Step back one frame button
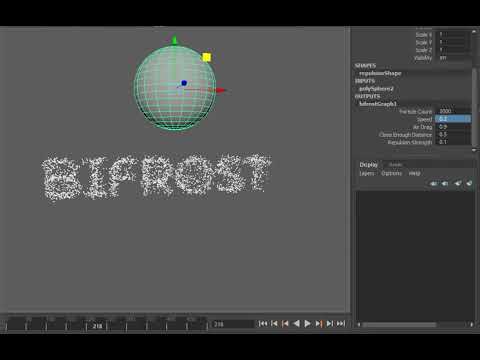 click(x=274, y=323)
